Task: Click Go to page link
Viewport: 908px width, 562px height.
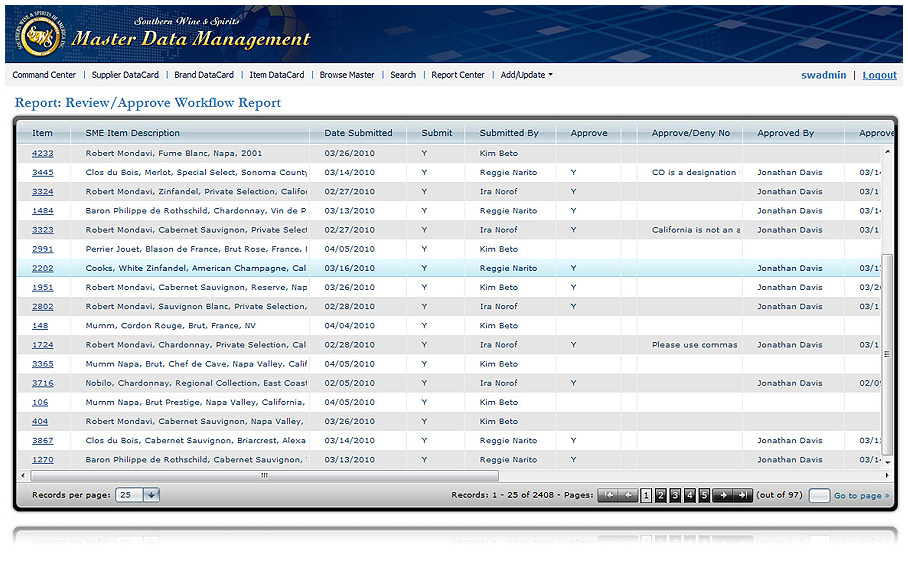Action: 861,496
